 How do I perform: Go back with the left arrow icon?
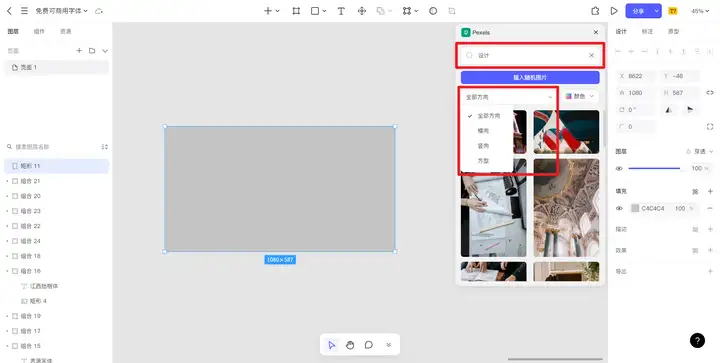pyautogui.click(x=9, y=11)
